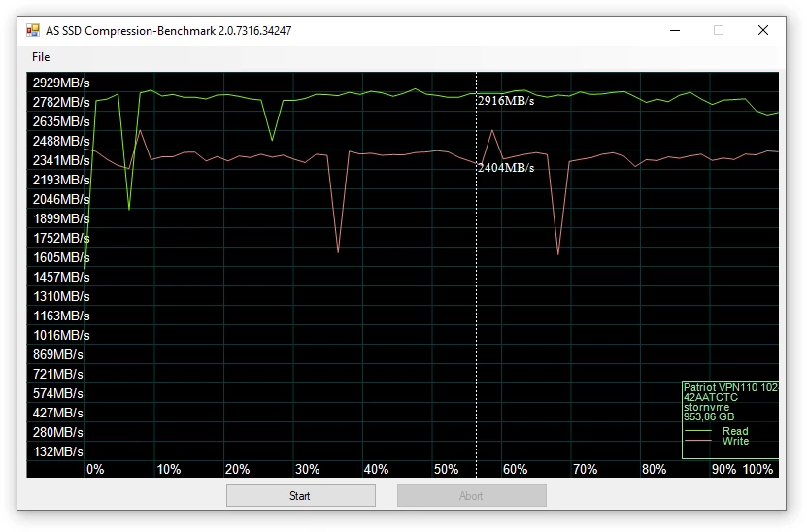Select the 280MB/s axis label
The width and height of the screenshot is (807, 532).
tap(57, 432)
